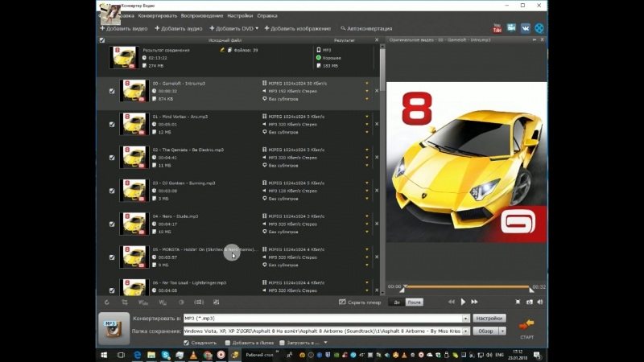Open the Добавить DVD dropdown arrow
The width and height of the screenshot is (644, 362).
click(257, 28)
